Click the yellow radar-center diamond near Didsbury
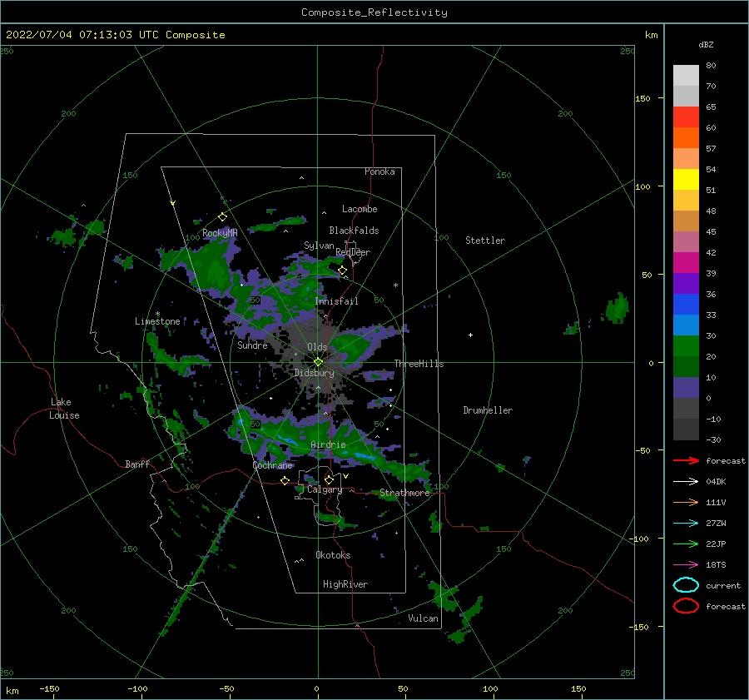Image resolution: width=749 pixels, height=700 pixels. (318, 362)
